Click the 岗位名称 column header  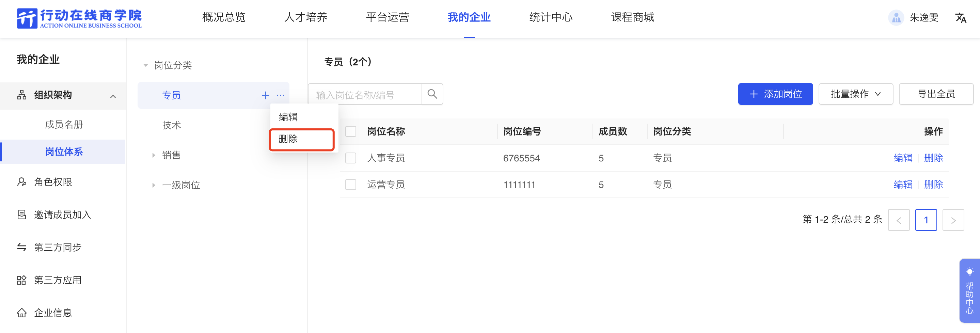point(386,131)
